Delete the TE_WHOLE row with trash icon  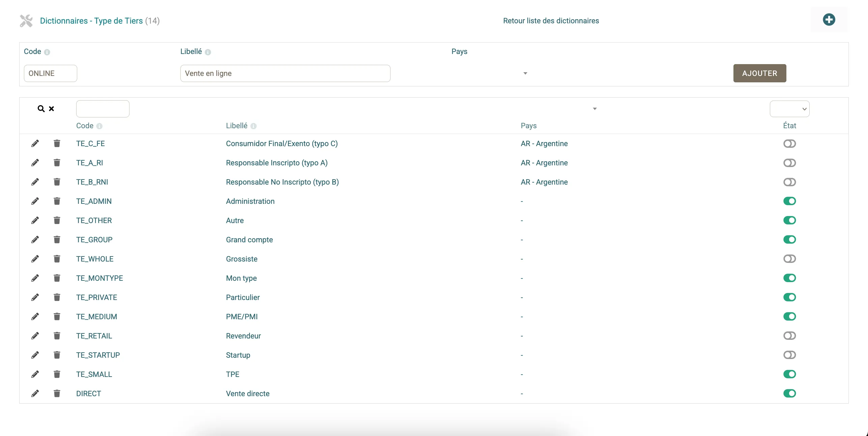(x=57, y=259)
